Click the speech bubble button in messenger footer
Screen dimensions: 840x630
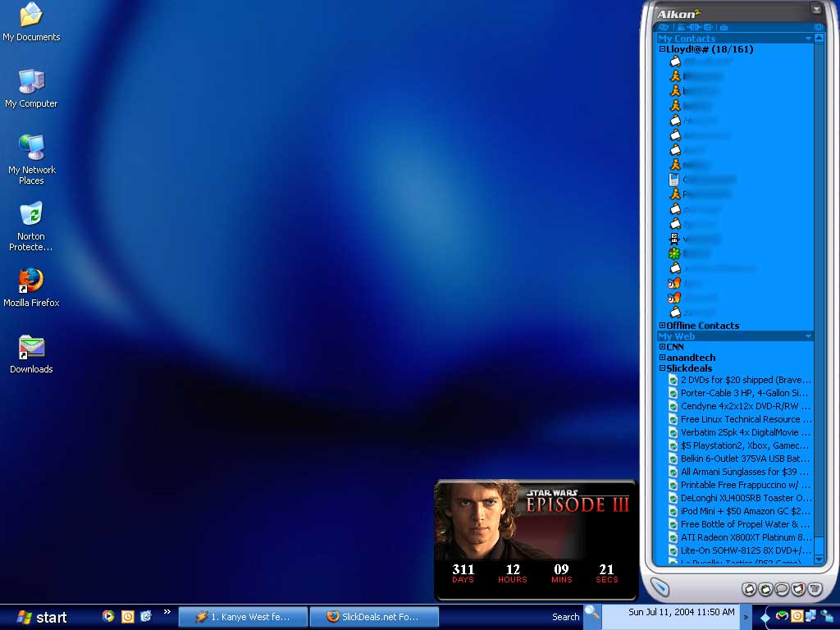782,589
